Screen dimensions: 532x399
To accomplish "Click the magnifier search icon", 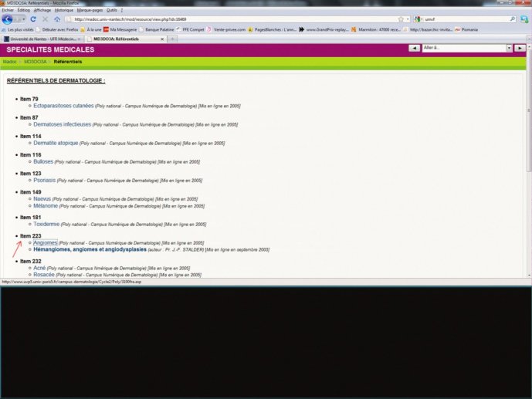I will (x=513, y=19).
